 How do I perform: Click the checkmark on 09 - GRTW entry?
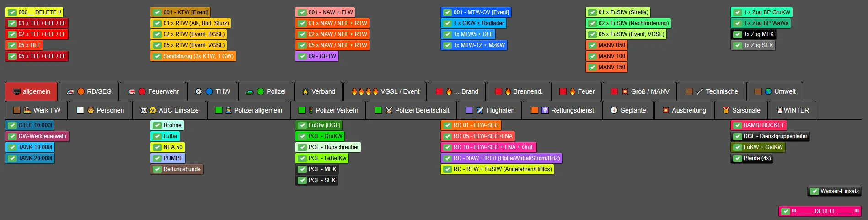point(302,56)
